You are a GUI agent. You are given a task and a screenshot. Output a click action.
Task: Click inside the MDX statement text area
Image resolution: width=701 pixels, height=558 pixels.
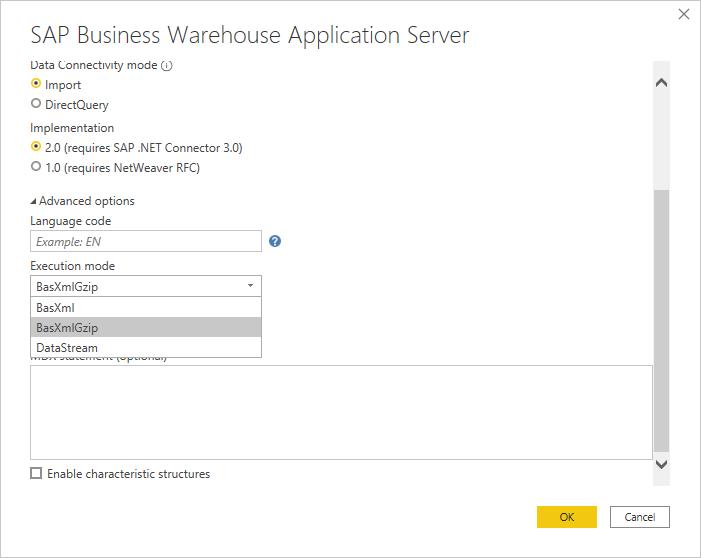point(341,412)
